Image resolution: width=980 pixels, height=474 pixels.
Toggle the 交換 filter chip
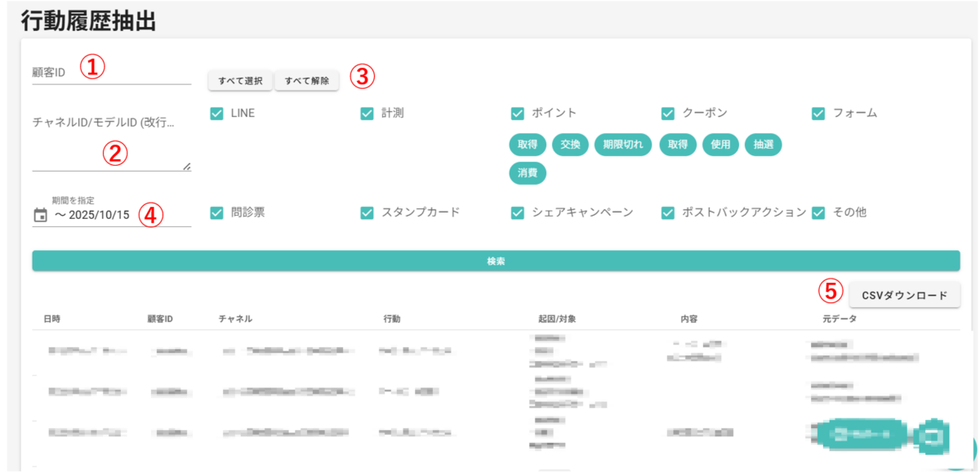click(570, 145)
